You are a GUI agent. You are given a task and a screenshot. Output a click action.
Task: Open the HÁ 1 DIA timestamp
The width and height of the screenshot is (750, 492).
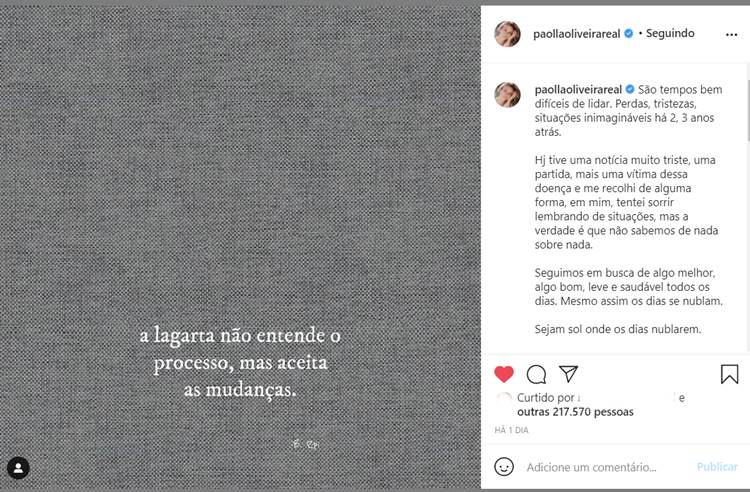[x=511, y=430]
